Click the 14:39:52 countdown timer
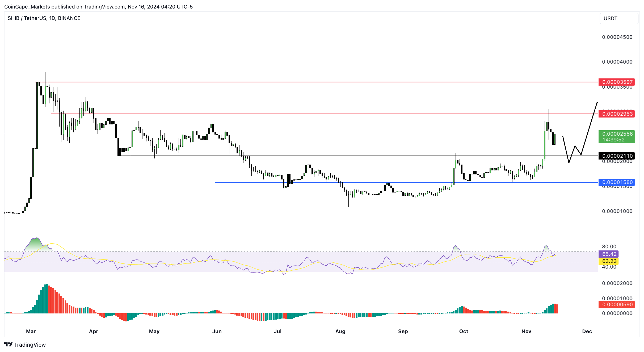 coord(613,140)
